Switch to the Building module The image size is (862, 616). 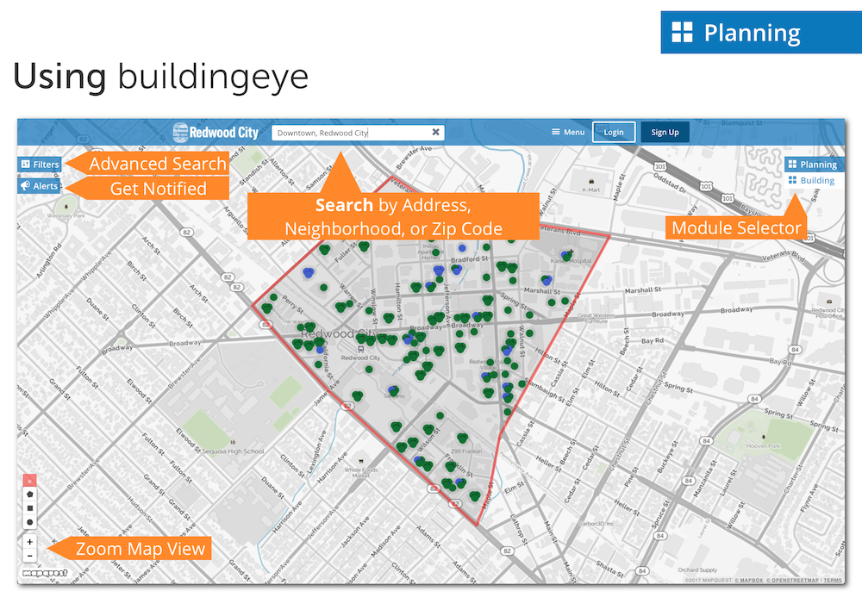[811, 180]
